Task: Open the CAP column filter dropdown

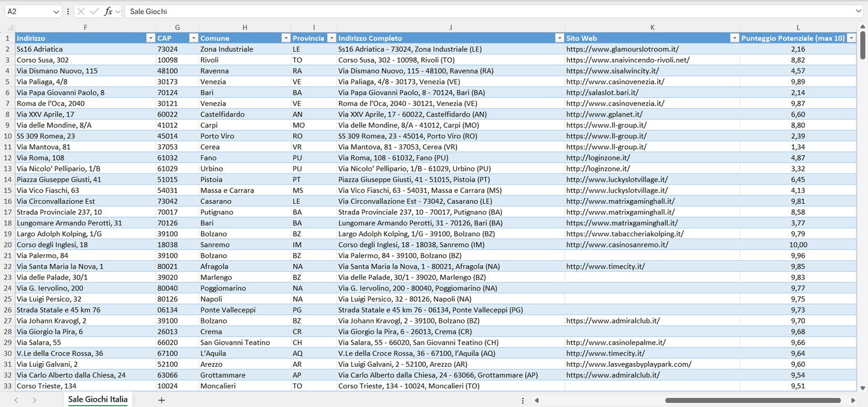Action: 193,37
